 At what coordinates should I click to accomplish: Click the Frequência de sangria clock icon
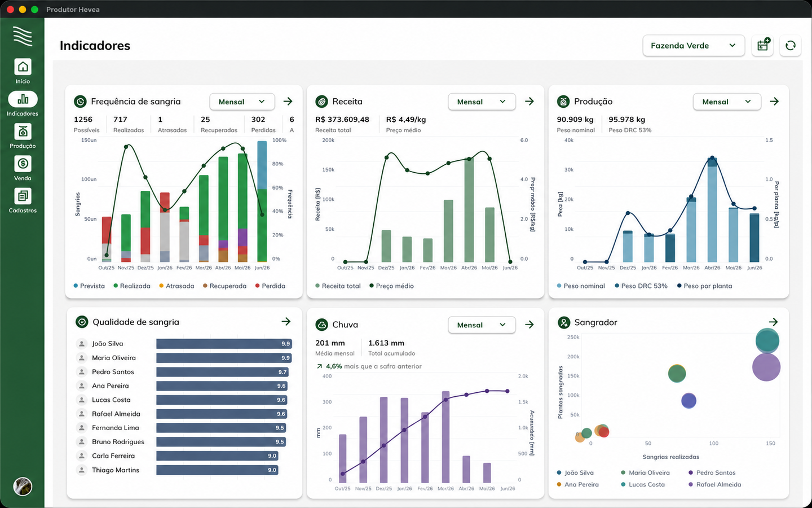(x=80, y=102)
